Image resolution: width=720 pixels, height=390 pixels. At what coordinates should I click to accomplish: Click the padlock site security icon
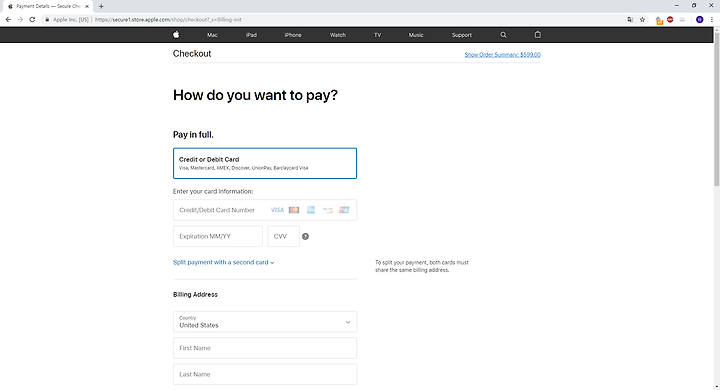click(x=47, y=19)
